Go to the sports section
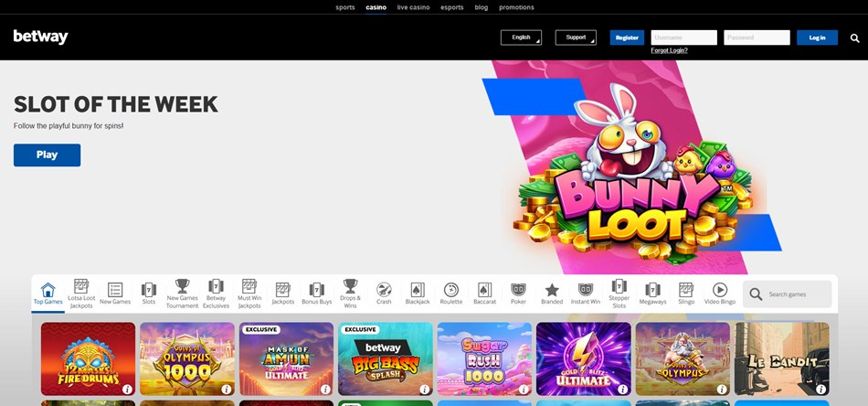868x406 pixels. [344, 7]
